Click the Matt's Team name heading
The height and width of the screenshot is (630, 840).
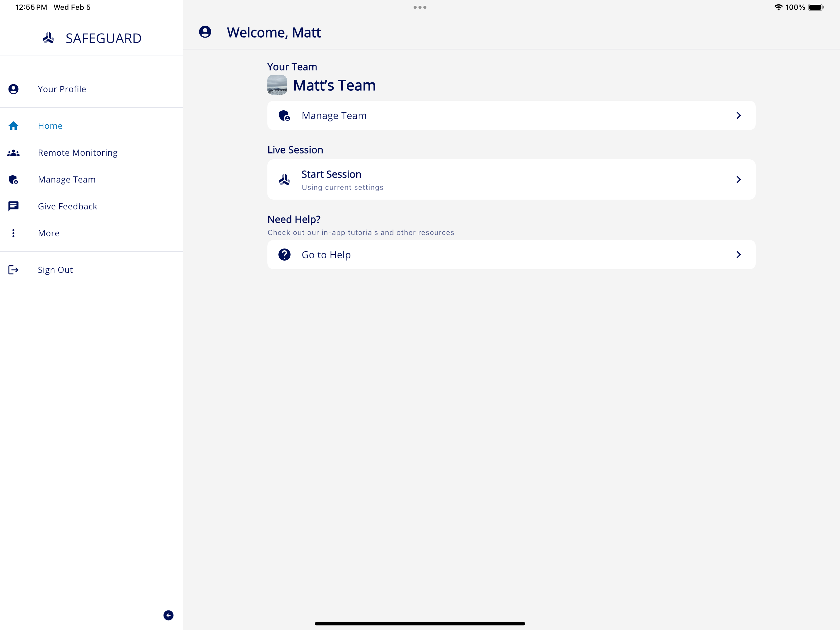click(334, 85)
